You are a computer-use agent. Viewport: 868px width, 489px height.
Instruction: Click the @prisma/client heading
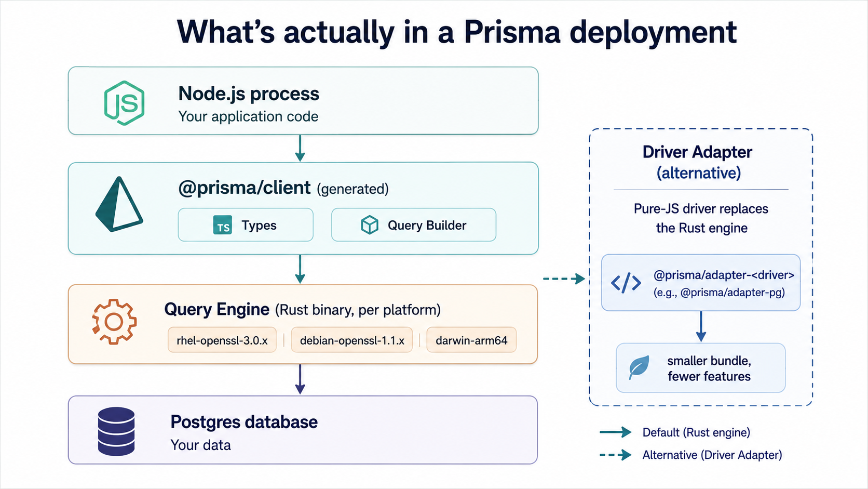245,188
